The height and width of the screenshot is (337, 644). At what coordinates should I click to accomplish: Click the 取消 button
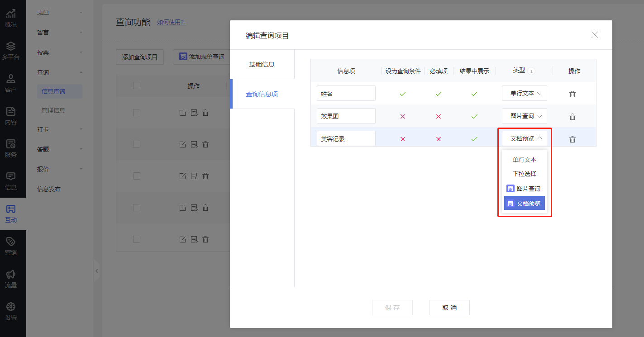pos(449,308)
